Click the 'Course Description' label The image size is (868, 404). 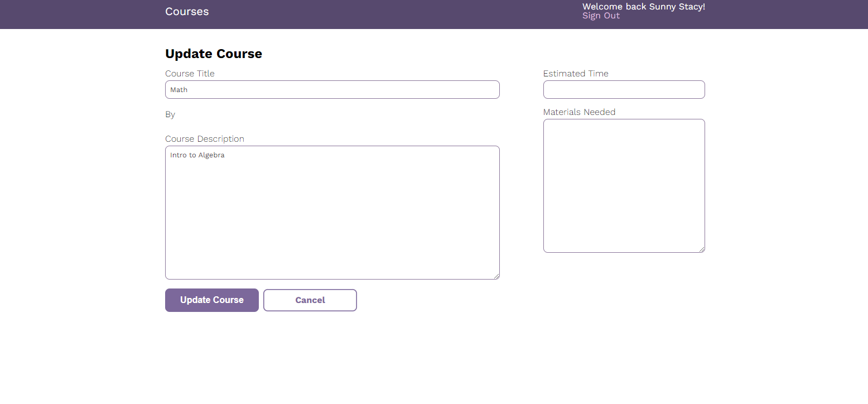(205, 139)
